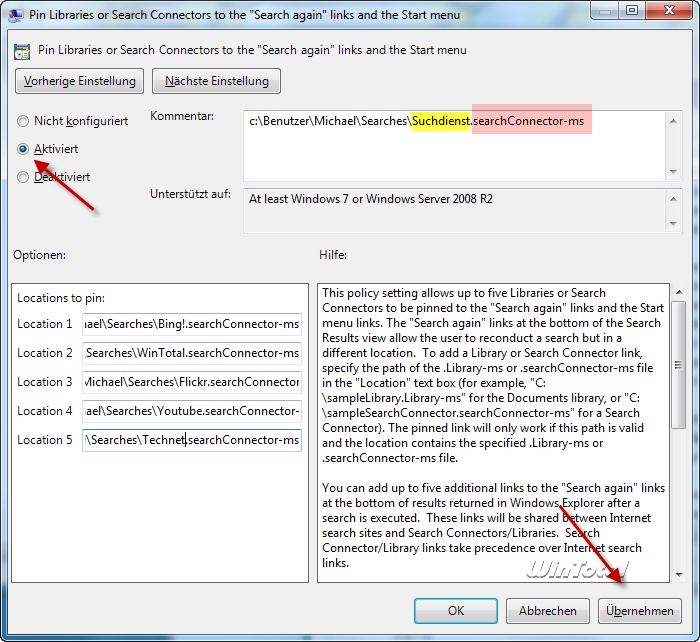Click the Hilfe policy description text
The width and height of the screenshot is (700, 642).
point(493,428)
